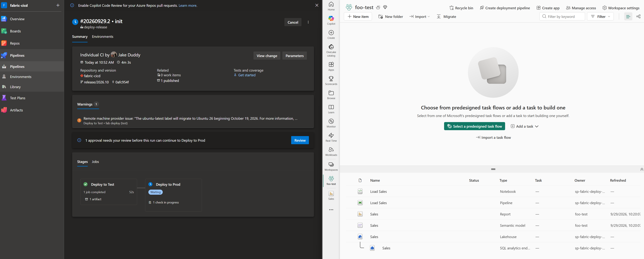Select the Pipelines sub-item in sidebar
The width and height of the screenshot is (644, 259).
click(x=32, y=67)
